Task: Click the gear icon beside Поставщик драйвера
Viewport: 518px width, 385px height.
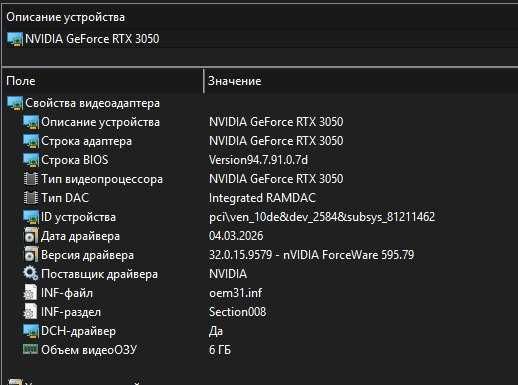Action: (31, 274)
